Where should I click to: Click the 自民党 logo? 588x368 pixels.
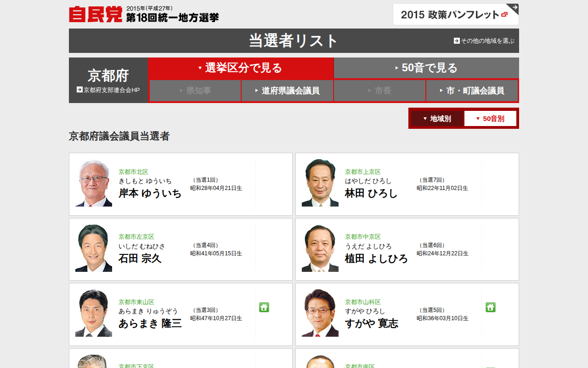pyautogui.click(x=96, y=14)
